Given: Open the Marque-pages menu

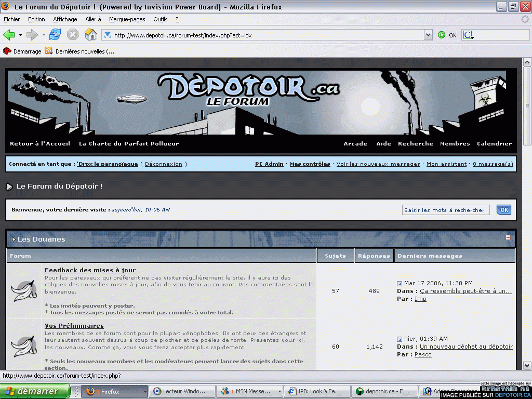Looking at the screenshot, I should click(127, 19).
